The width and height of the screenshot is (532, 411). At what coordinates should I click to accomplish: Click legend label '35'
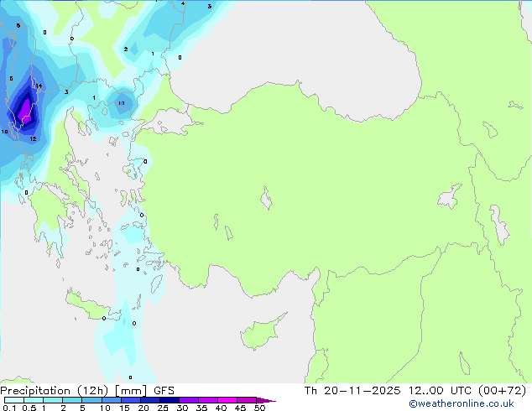201,408
